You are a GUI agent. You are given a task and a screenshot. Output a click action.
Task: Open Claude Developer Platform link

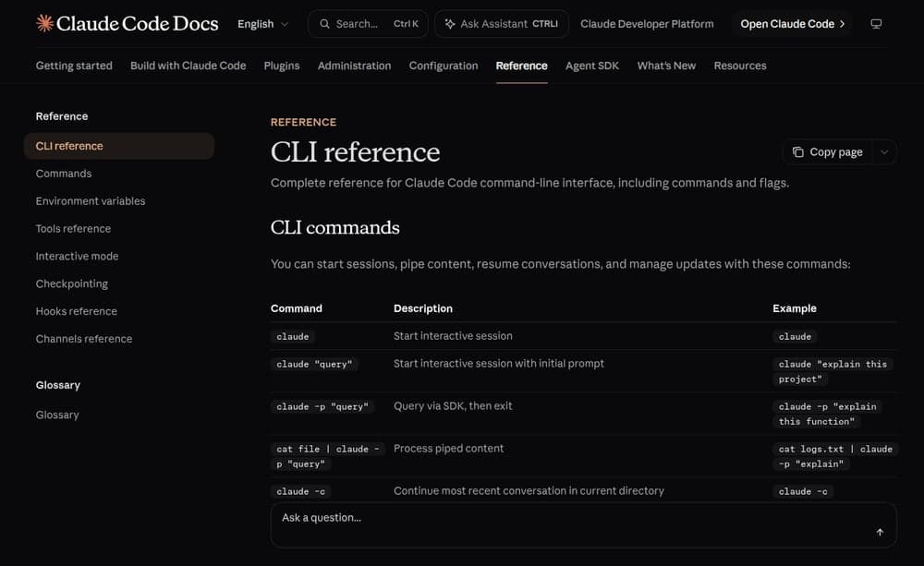[647, 24]
